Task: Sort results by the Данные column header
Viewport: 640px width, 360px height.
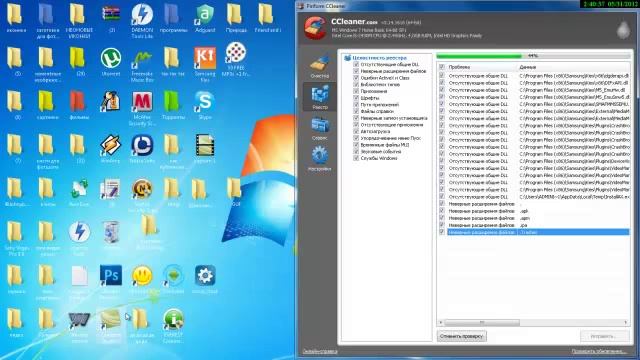Action: click(573, 67)
